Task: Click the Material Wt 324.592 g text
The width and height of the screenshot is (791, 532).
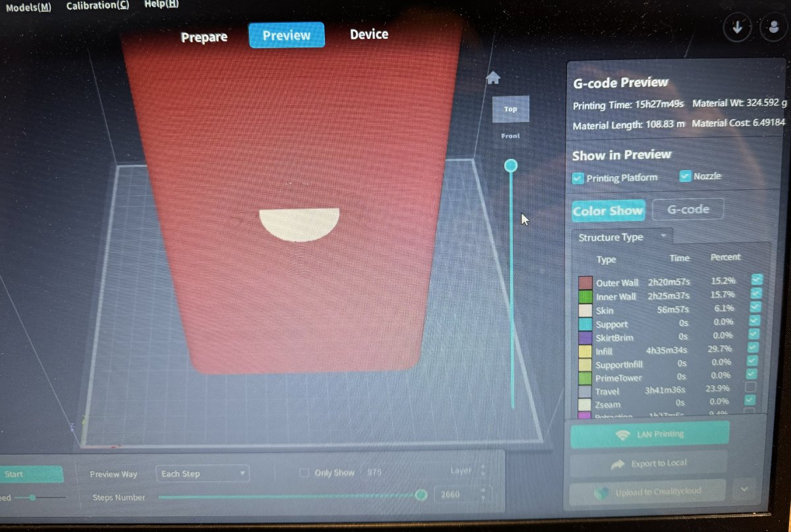Action: [740, 103]
